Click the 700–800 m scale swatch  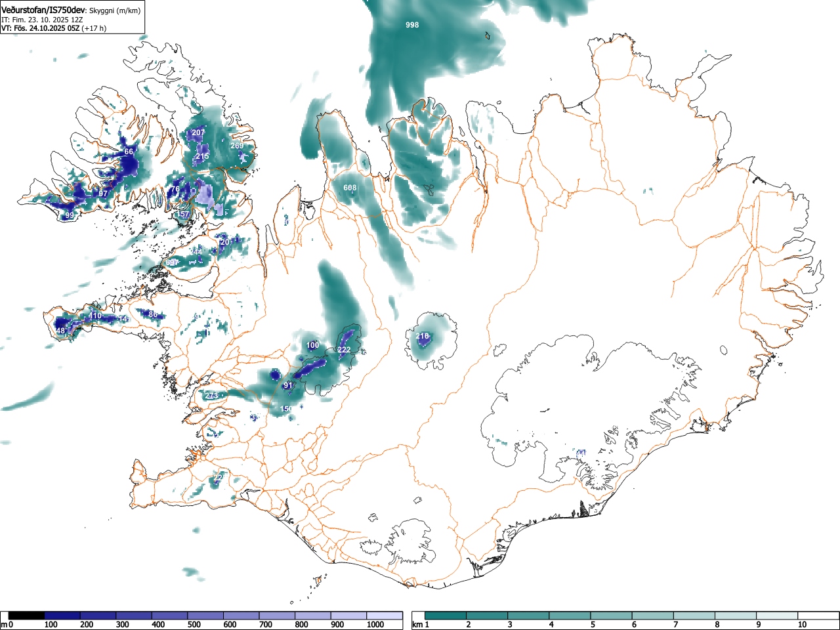277,616
